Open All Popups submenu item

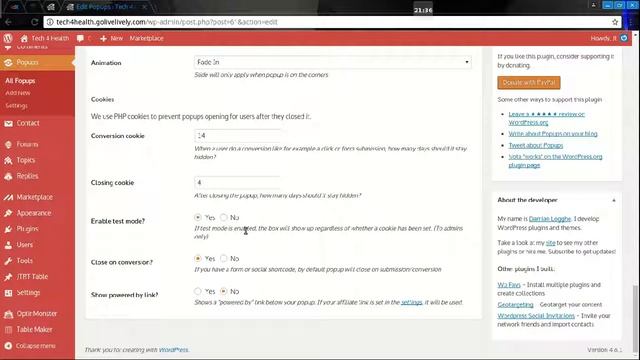20,81
